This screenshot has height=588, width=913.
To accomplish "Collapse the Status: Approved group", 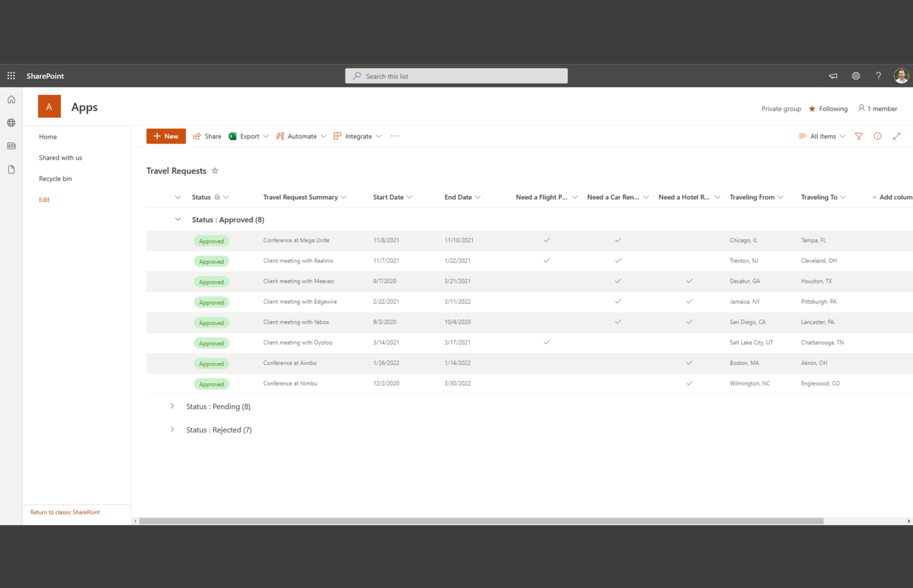I will [x=178, y=219].
